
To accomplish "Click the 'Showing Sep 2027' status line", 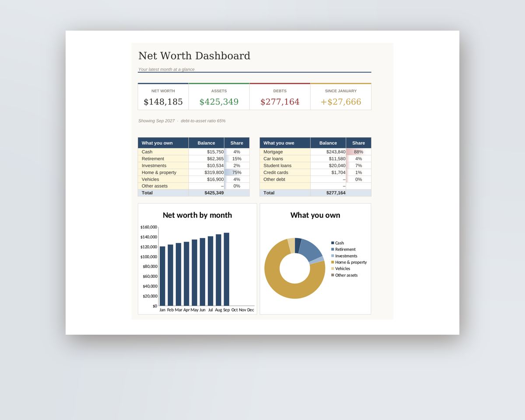I will (x=156, y=121).
